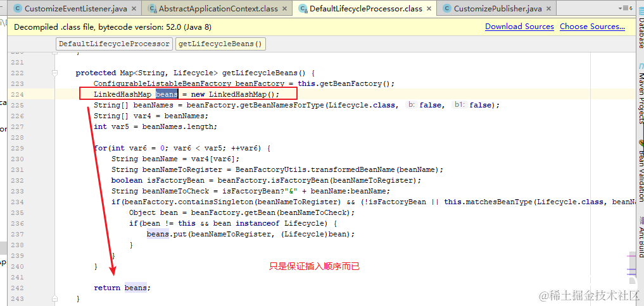Click 'protected' keyword on line 222
Screen dimensions: 644x306
(96, 73)
